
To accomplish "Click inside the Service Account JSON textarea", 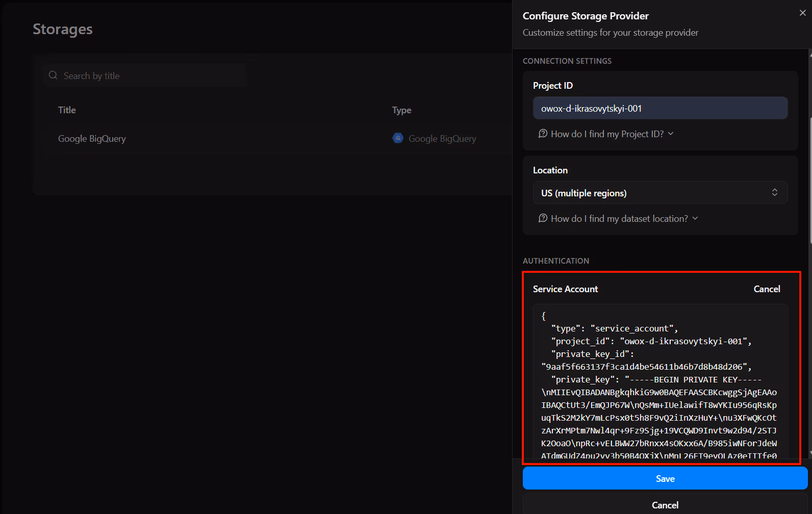I will pos(660,382).
